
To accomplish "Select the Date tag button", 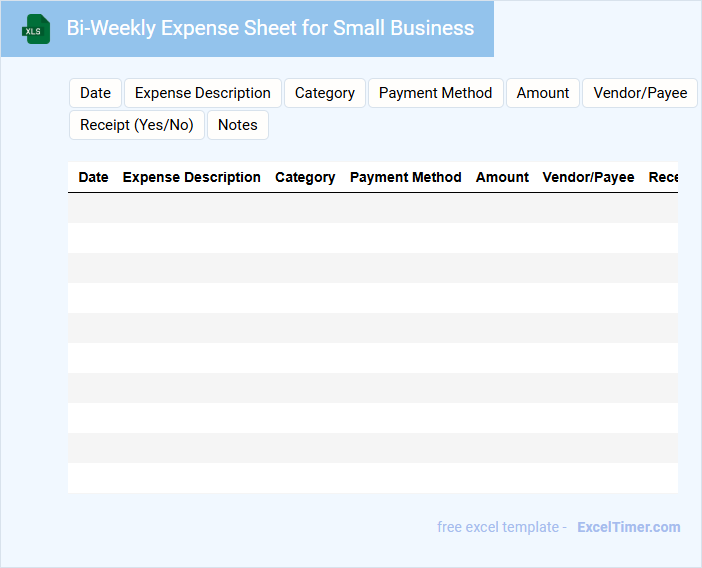I will 95,93.
